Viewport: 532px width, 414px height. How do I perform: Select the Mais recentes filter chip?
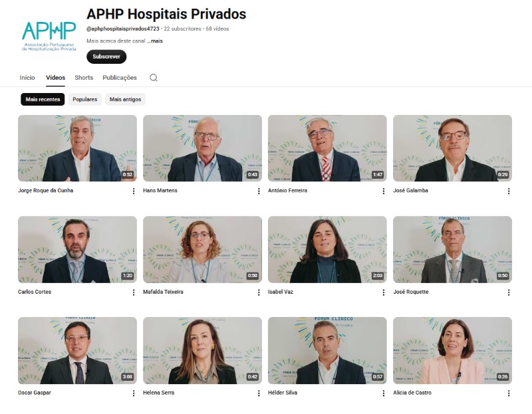tap(43, 99)
